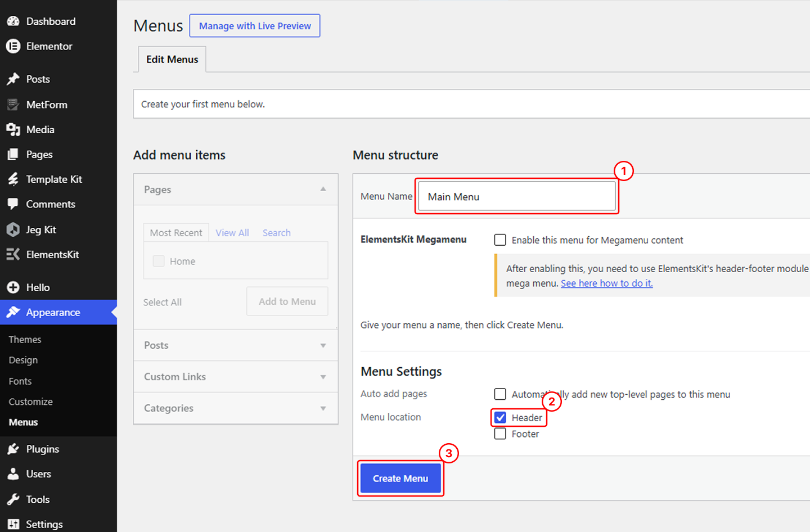
Task: Tick the Home page checkbox
Action: 159,261
